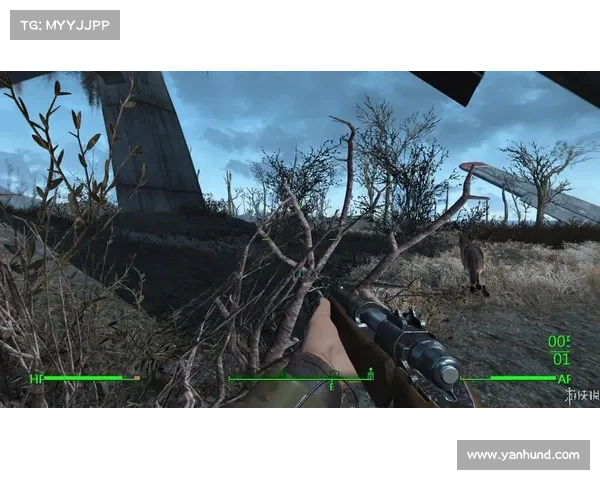Click the E east marker below the compass
Viewport: 600px width, 480px height.
[332, 387]
